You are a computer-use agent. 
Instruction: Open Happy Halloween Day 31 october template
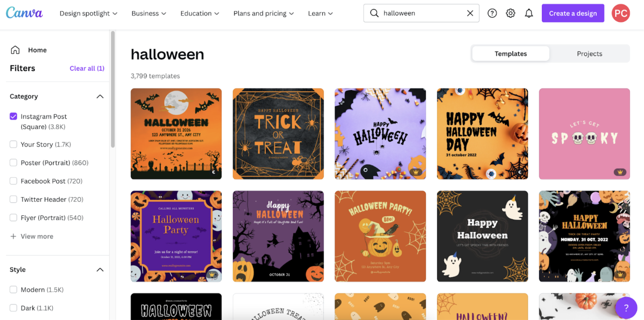pos(482,134)
